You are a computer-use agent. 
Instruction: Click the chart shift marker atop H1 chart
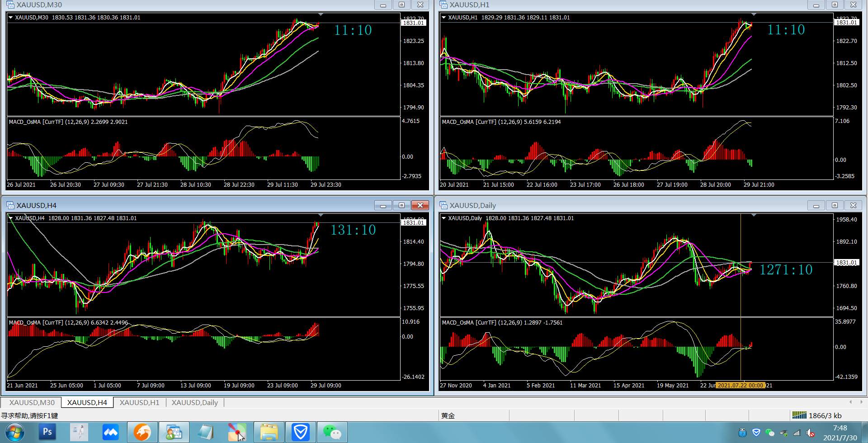[x=754, y=14]
